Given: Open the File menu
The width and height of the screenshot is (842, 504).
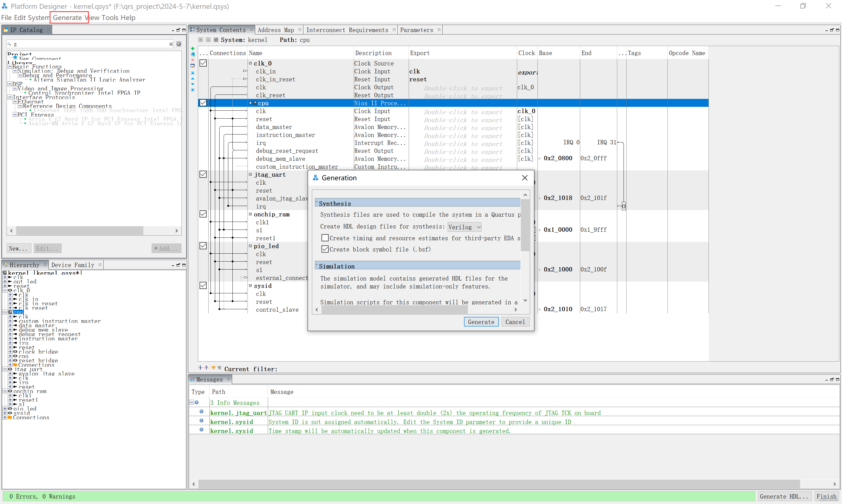Looking at the screenshot, I should coord(7,18).
